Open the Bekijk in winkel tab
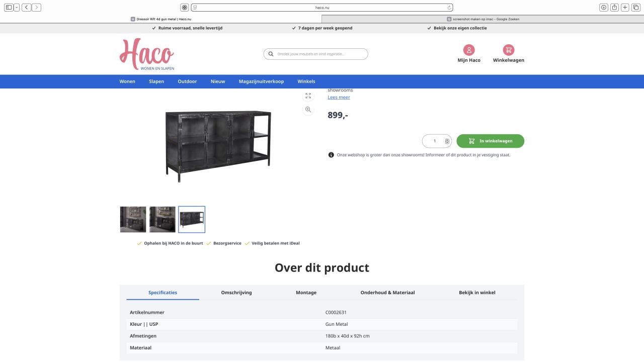The image size is (644, 362). click(x=477, y=293)
